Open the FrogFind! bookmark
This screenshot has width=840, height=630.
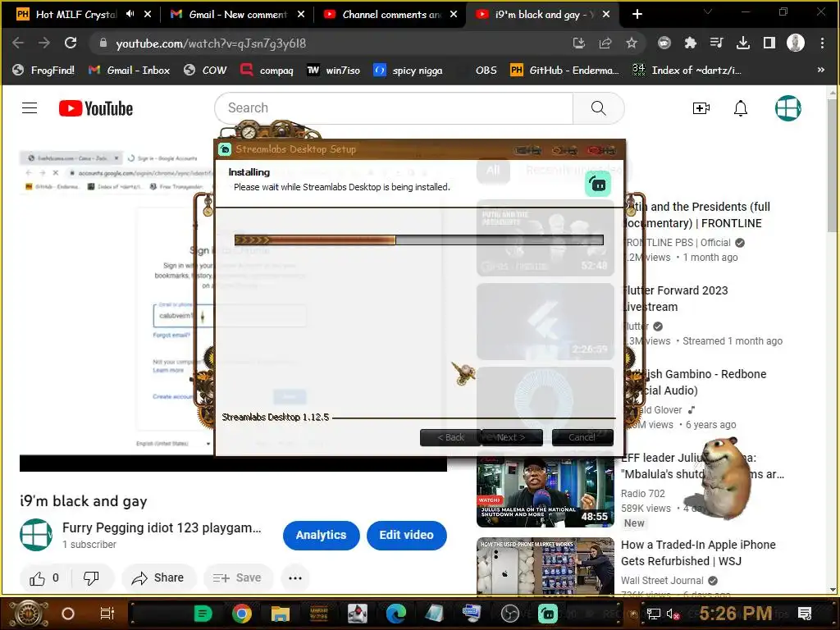click(44, 71)
